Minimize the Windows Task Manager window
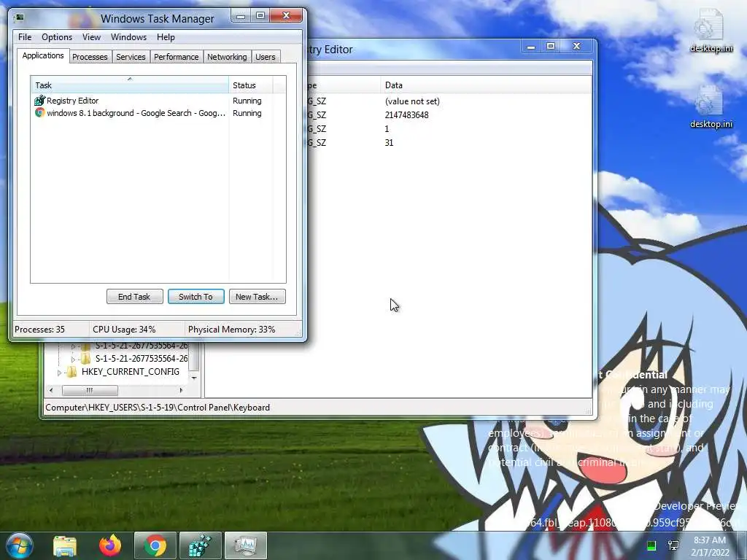The width and height of the screenshot is (747, 560). click(x=241, y=16)
